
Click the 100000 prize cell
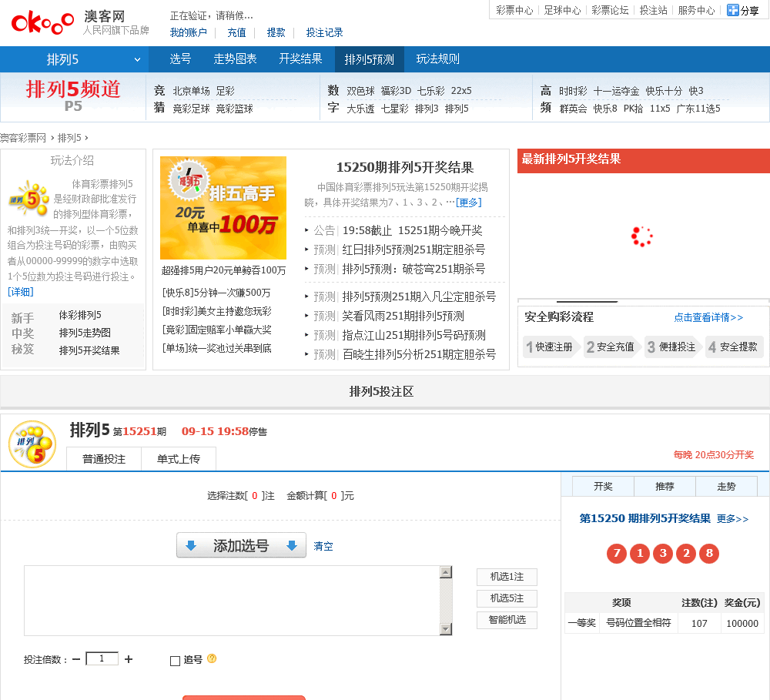tap(742, 623)
